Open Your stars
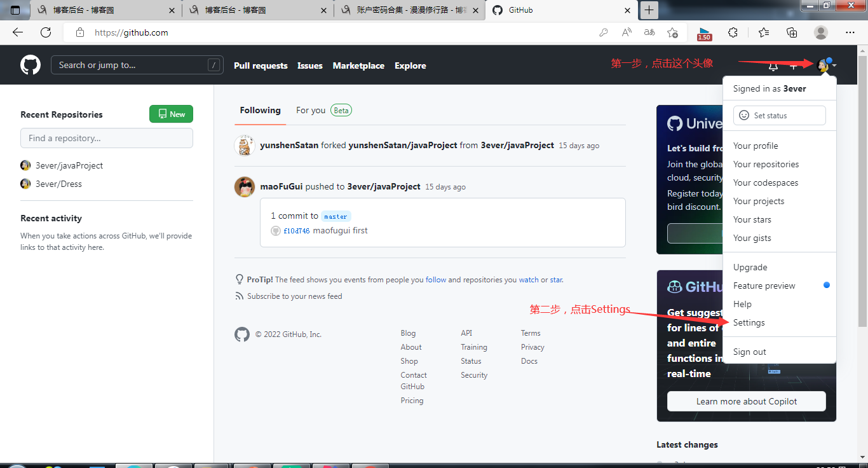The height and width of the screenshot is (468, 868). (780, 219)
